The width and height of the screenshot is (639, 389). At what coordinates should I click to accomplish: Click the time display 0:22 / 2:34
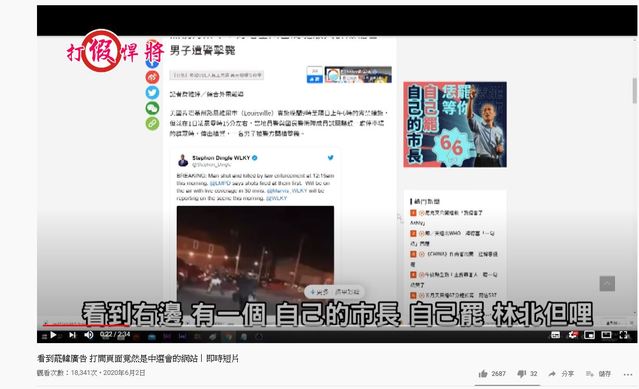pos(115,334)
